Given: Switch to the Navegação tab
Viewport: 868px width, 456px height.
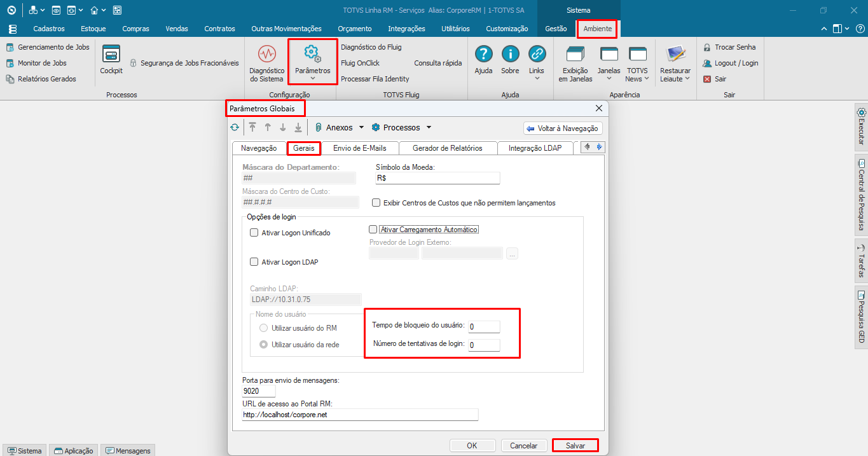Looking at the screenshot, I should click(x=259, y=148).
